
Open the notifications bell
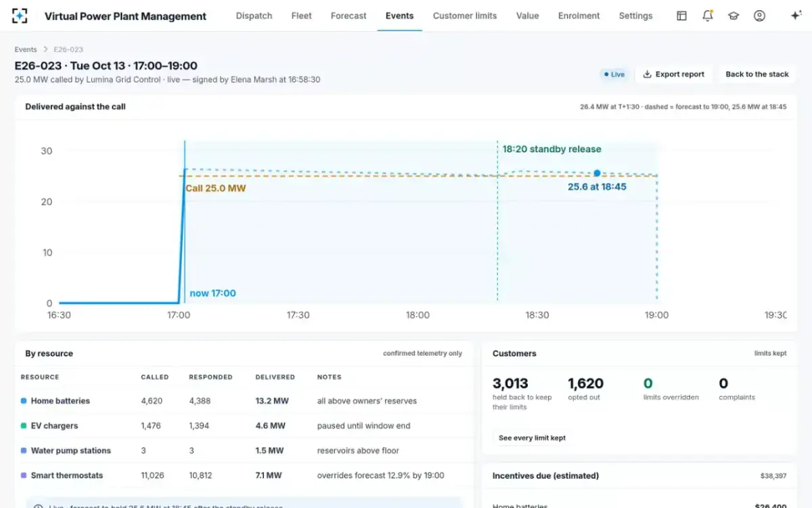[708, 16]
